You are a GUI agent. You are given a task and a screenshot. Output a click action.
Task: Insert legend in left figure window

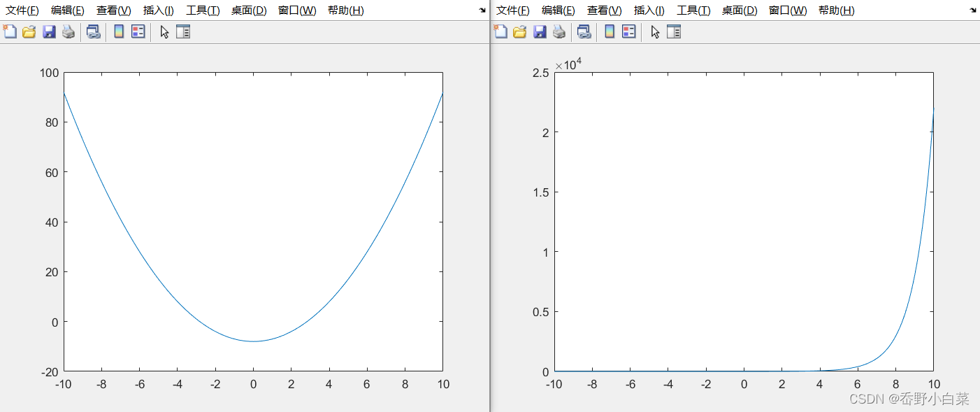click(138, 31)
